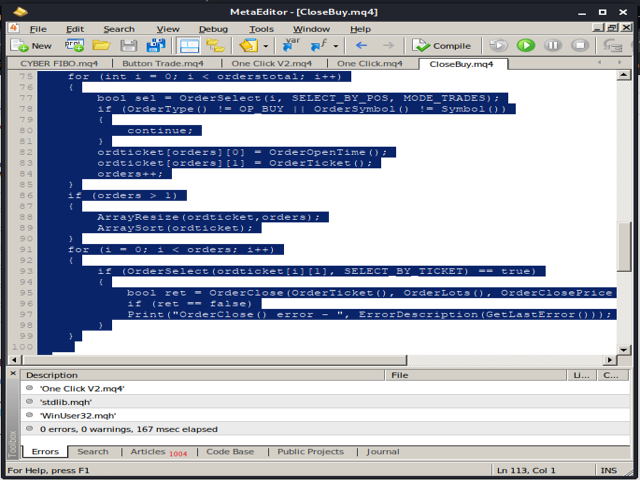
Task: Stop debugging with stop button
Action: [x=580, y=45]
